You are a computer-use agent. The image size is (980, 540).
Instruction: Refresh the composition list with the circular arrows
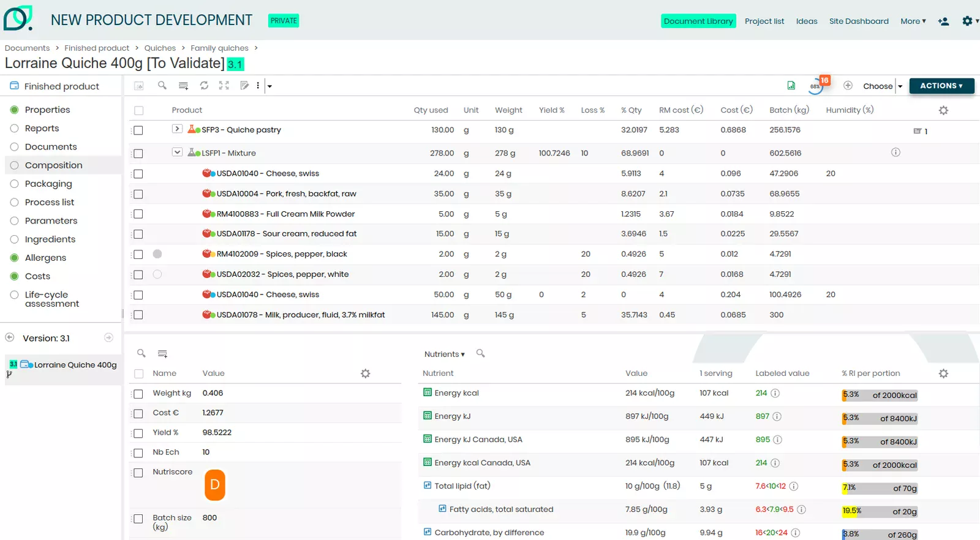pyautogui.click(x=204, y=86)
